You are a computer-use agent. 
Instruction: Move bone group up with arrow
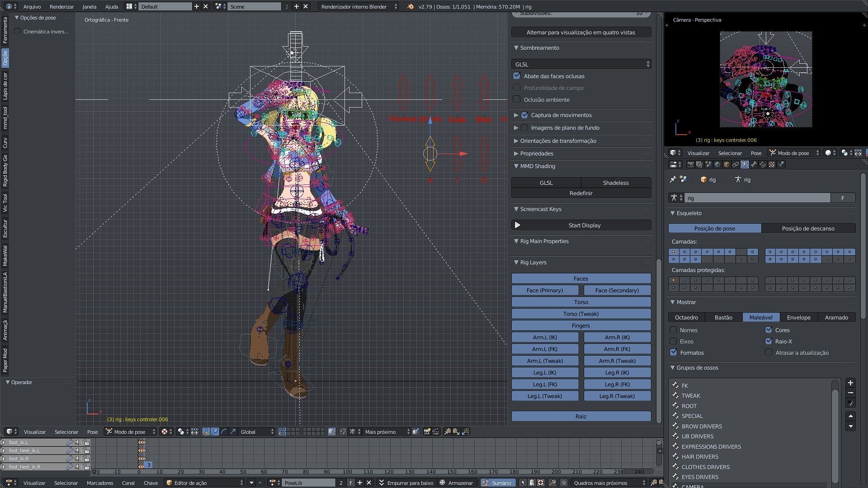tap(850, 416)
